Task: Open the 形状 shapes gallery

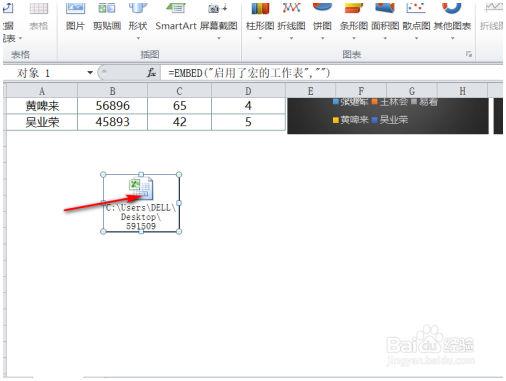Action: pos(138,20)
